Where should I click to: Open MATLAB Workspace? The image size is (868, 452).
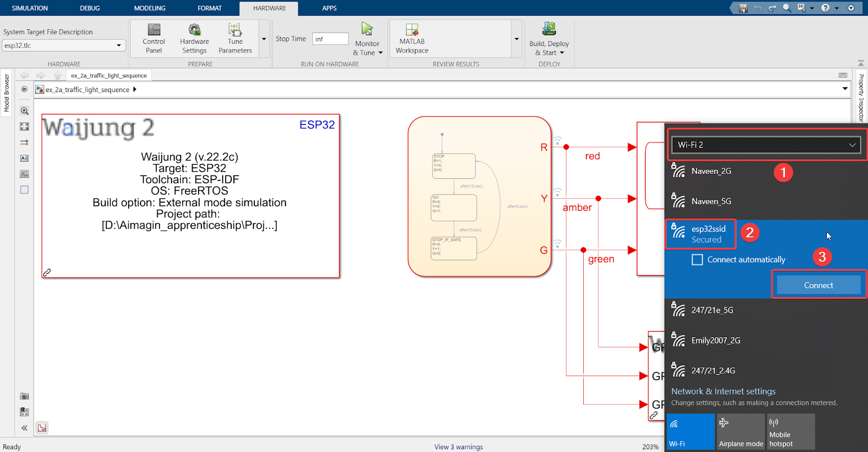[x=412, y=38]
